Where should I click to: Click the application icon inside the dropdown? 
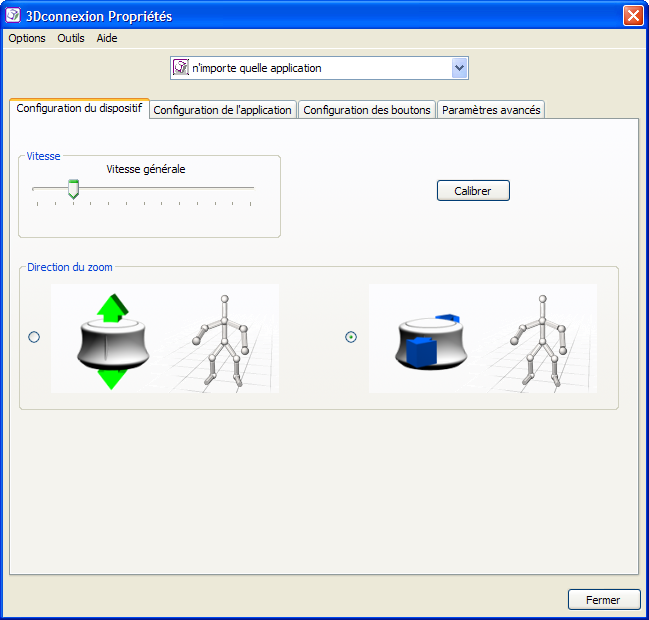(x=181, y=68)
